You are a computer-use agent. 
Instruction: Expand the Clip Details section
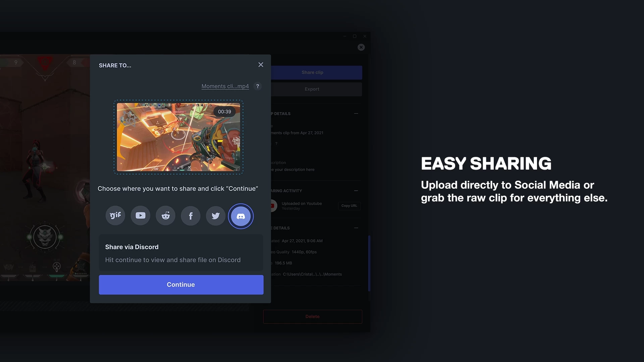[356, 114]
